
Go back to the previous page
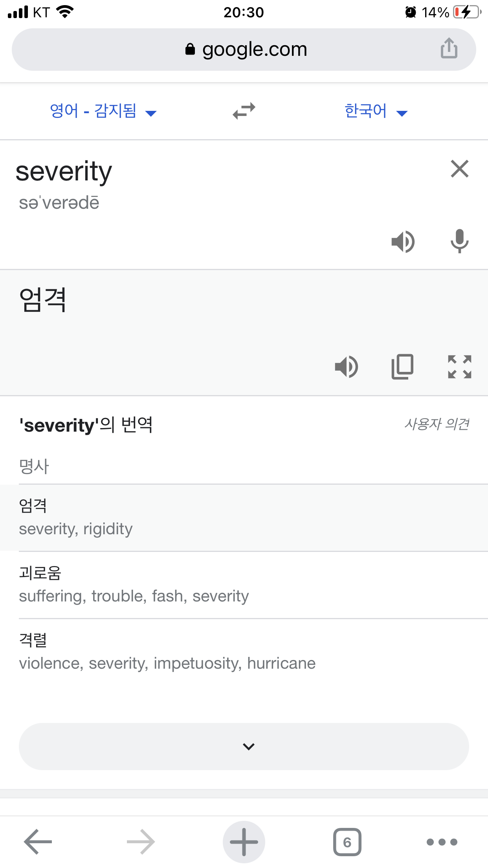click(x=38, y=842)
